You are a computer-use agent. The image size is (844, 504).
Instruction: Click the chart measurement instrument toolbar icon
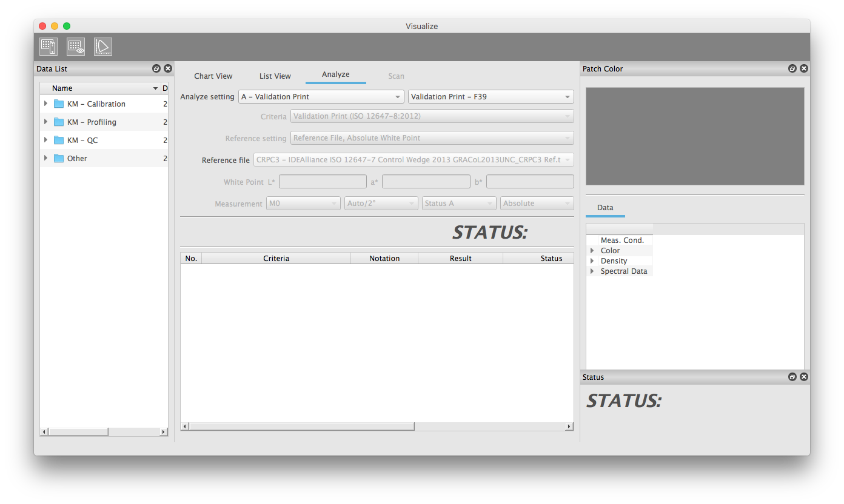tap(49, 47)
